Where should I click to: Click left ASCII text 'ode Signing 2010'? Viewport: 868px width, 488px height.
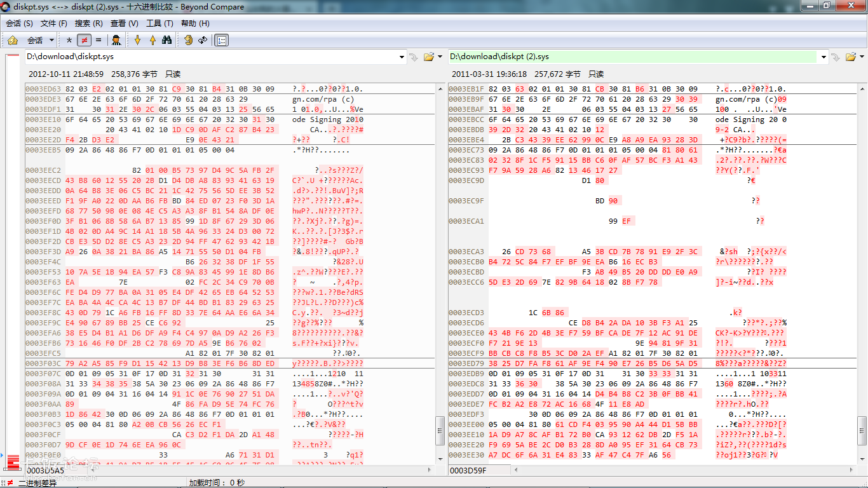328,119
